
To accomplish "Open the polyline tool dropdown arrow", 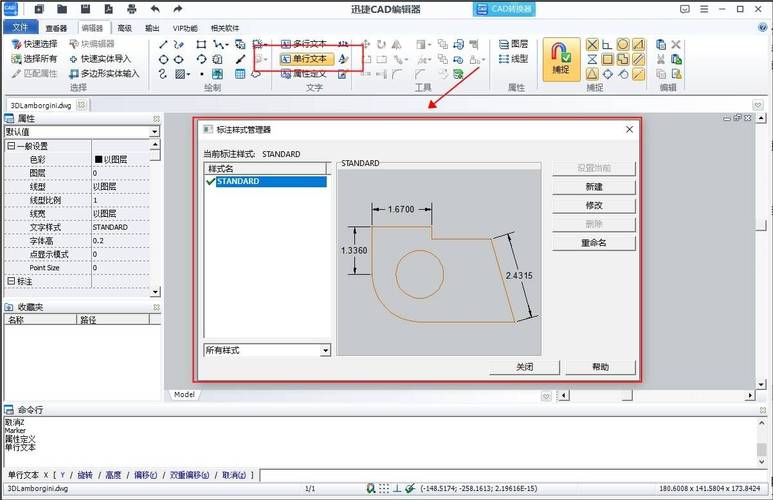I will point(226,45).
